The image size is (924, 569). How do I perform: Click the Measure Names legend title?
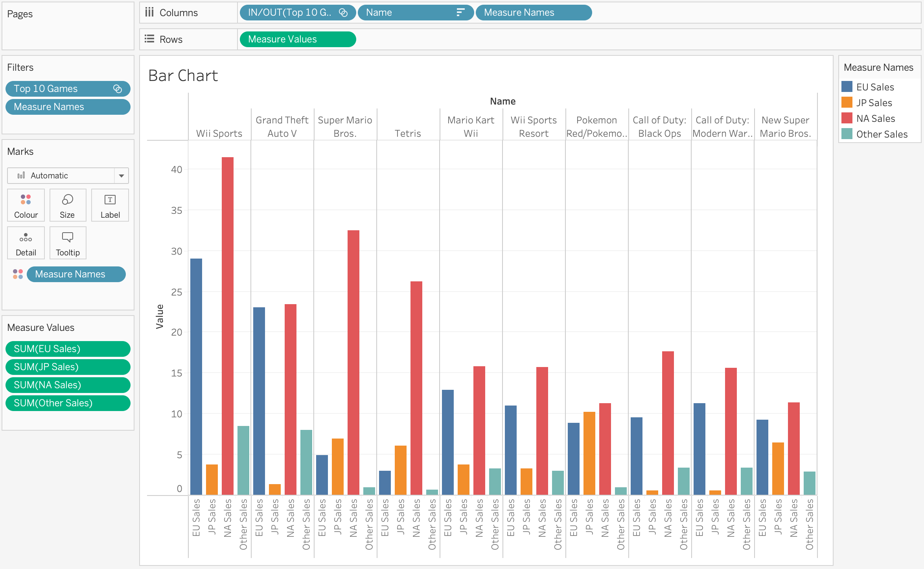pyautogui.click(x=878, y=68)
